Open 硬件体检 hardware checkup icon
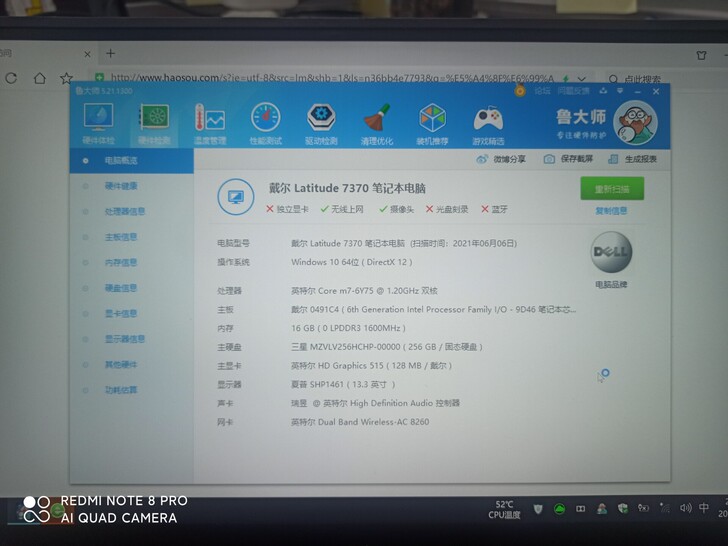 (98, 123)
